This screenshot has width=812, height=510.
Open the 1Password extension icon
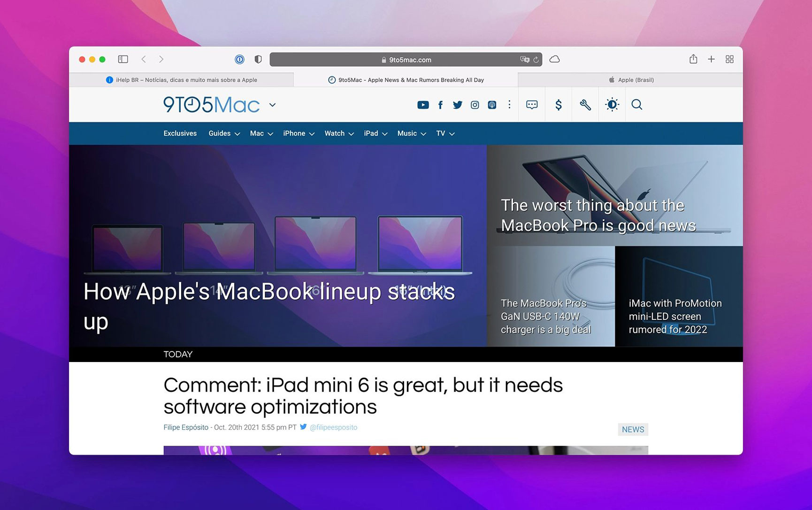click(239, 59)
